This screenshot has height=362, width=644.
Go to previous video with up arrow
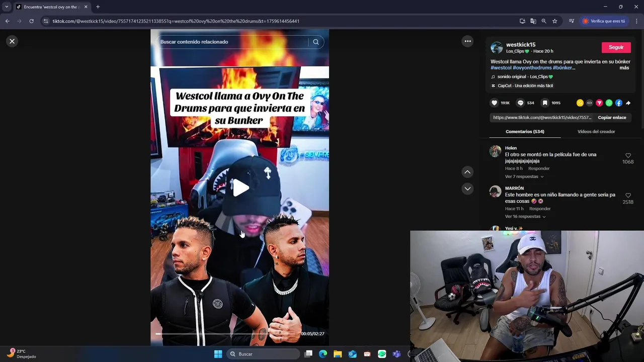pos(467,172)
